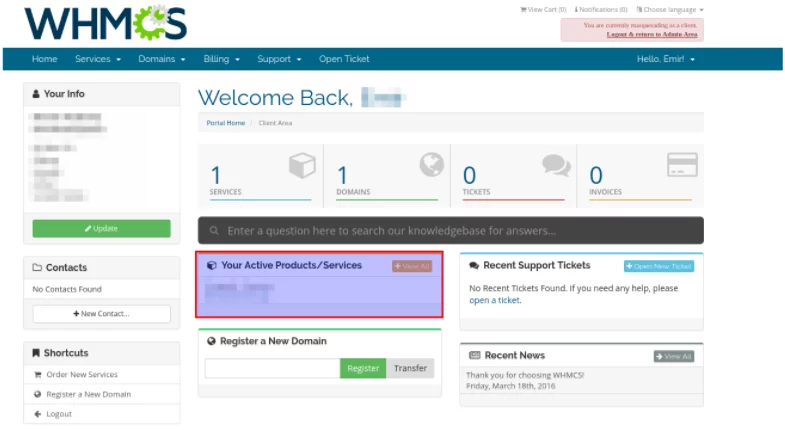
Task: Open the View Cart link
Action: [x=543, y=9]
